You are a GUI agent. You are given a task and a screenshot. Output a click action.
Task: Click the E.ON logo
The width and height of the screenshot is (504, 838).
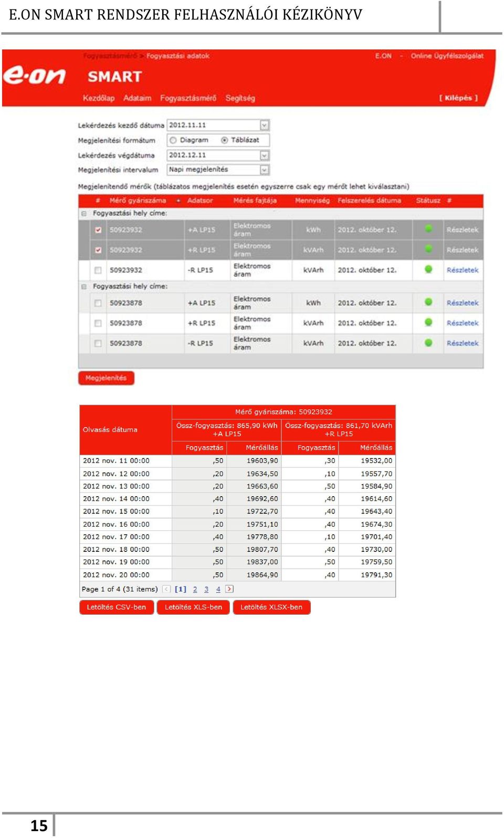[35, 76]
